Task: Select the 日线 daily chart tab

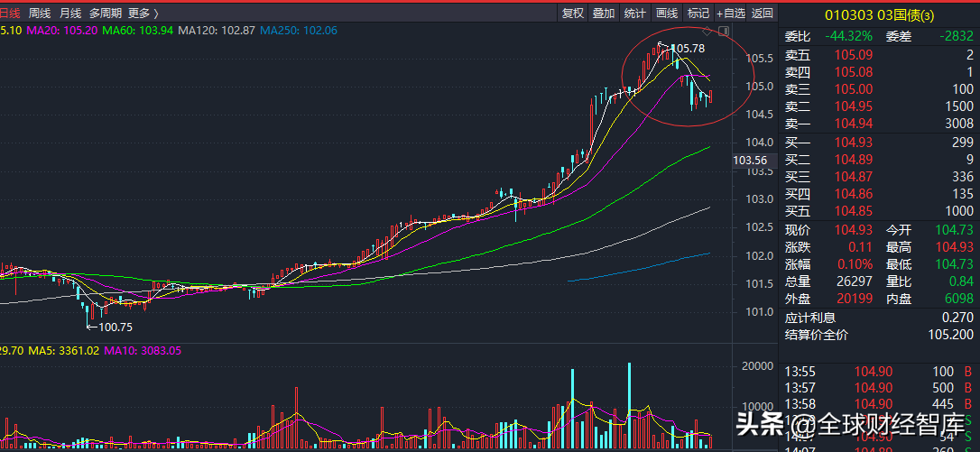Action: (x=9, y=13)
